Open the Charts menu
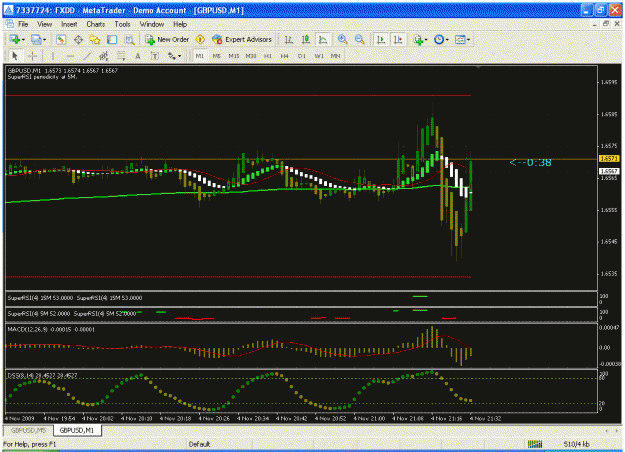This screenshot has width=625, height=452. (96, 24)
